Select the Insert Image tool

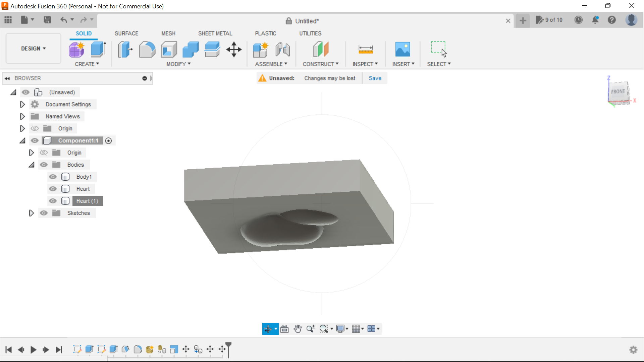[x=402, y=49]
